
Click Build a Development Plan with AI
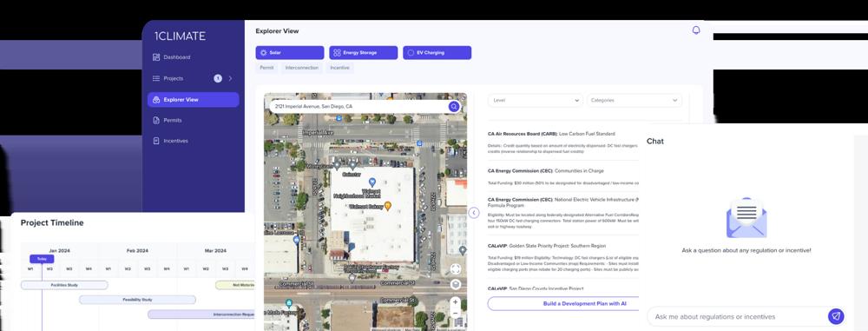click(563, 304)
